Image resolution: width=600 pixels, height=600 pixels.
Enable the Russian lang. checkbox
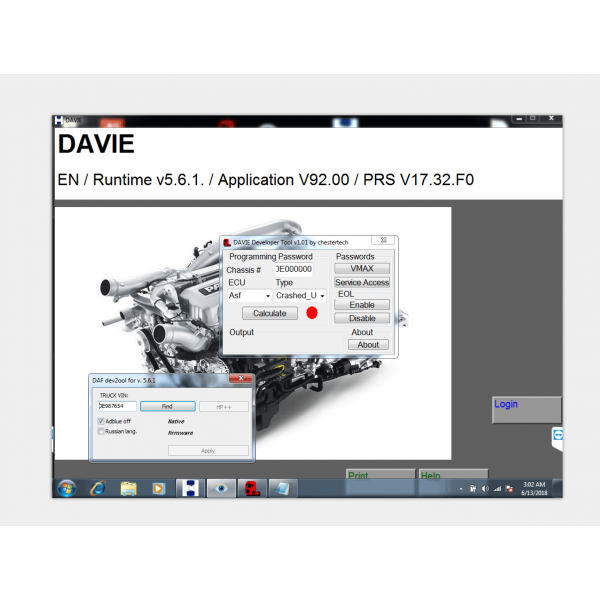[x=101, y=432]
